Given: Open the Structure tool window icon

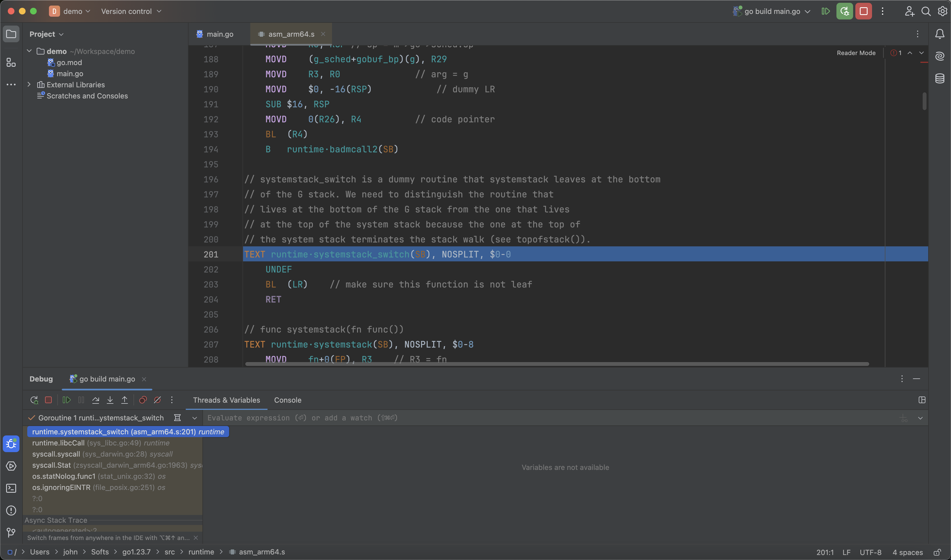Looking at the screenshot, I should pyautogui.click(x=11, y=62).
